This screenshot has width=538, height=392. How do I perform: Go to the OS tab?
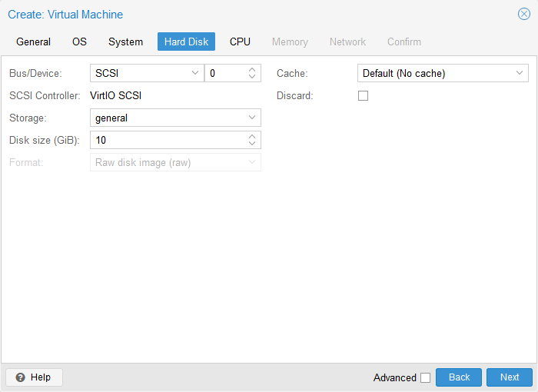80,42
